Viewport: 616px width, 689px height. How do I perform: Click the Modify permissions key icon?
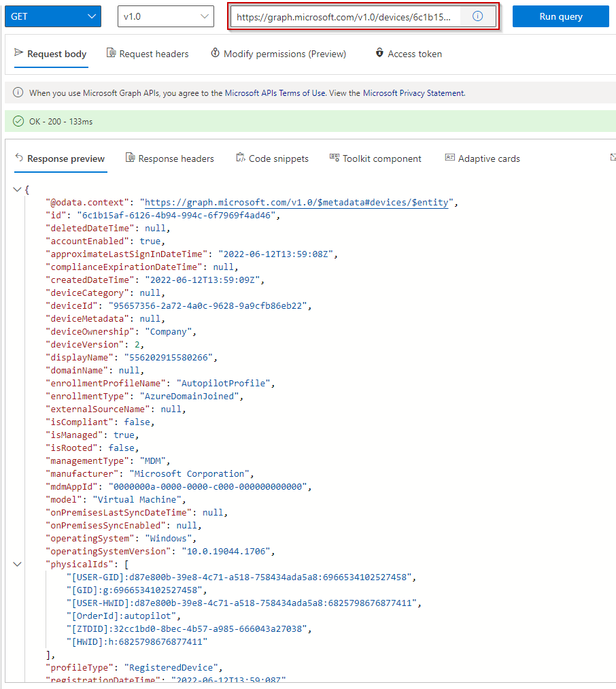click(x=215, y=53)
